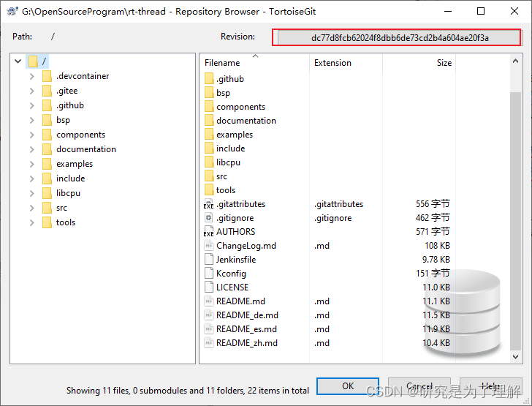Viewport: 532px width, 406px height.
Task: Sort list by Size column header
Action: [x=419, y=63]
